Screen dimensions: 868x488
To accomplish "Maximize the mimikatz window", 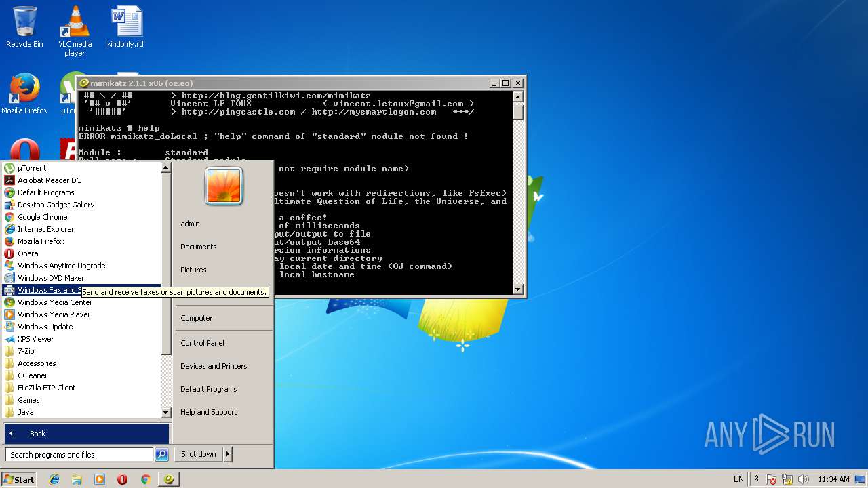I will point(506,83).
